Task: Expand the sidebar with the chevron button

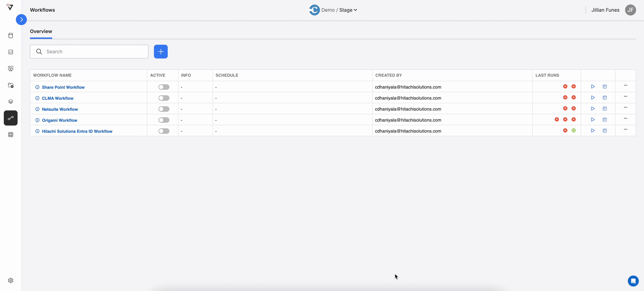Action: point(21,19)
